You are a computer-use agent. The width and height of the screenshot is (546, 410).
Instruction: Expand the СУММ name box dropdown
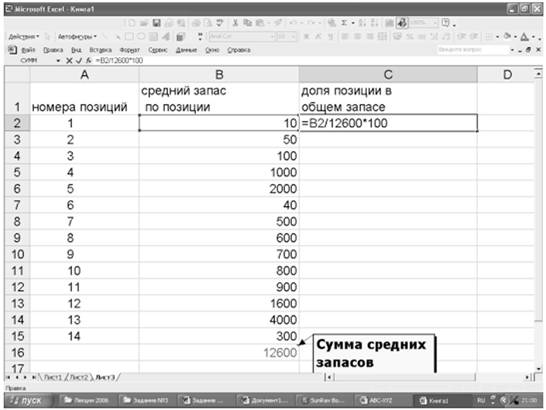pos(58,61)
